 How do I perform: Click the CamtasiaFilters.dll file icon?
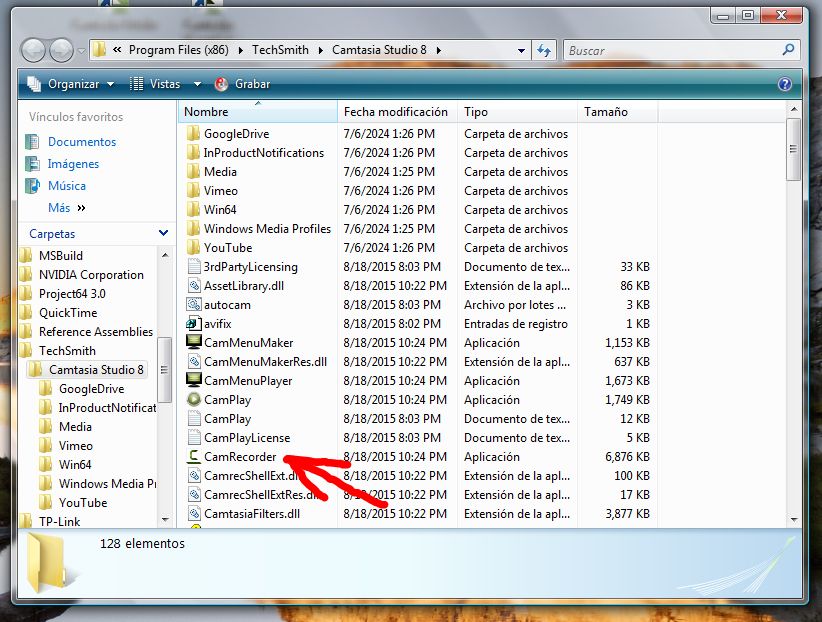pyautogui.click(x=194, y=513)
